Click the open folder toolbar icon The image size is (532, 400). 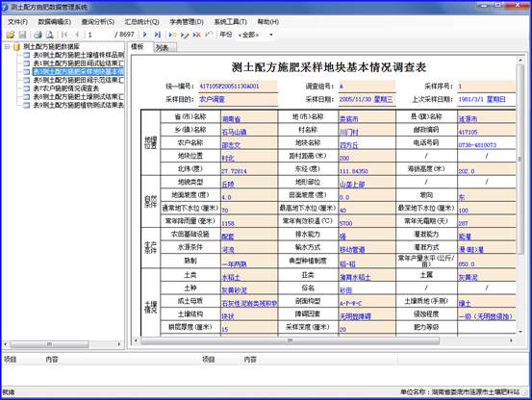11,35
